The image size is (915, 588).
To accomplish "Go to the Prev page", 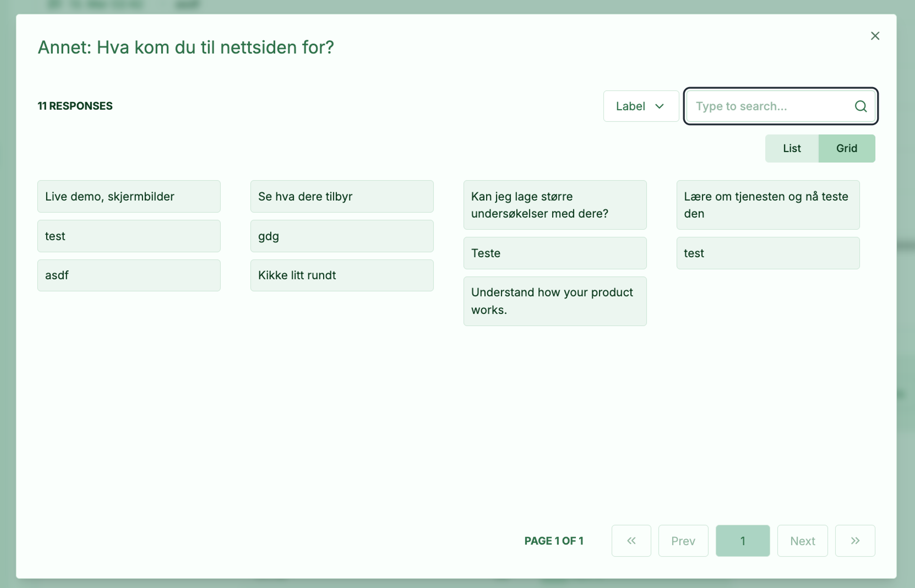I will 683,541.
